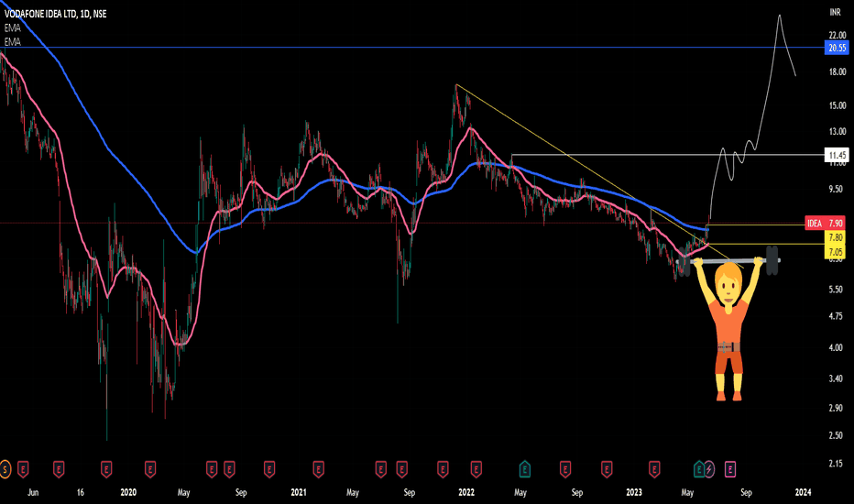Open the pink upcoming earnings marker
The image size is (854, 504).
tap(729, 468)
